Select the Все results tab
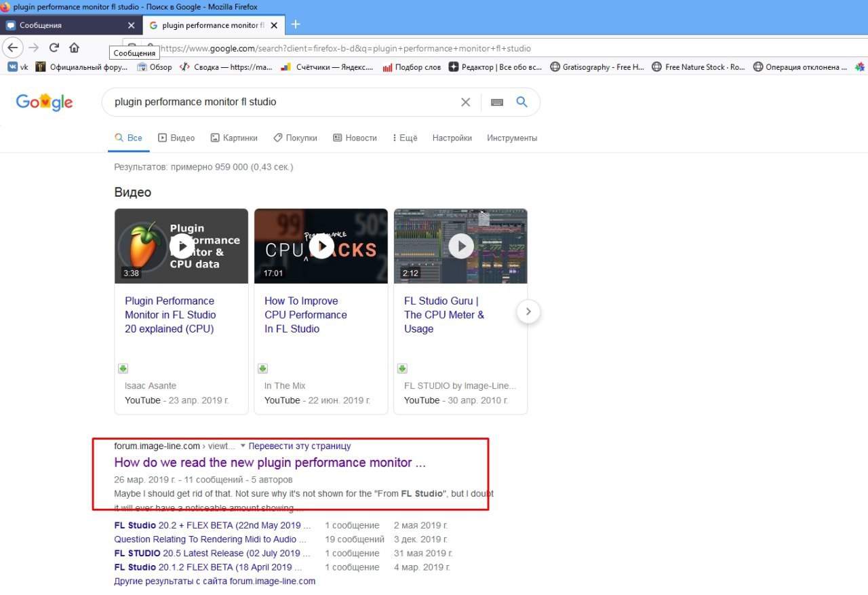The width and height of the screenshot is (868, 595). point(127,138)
